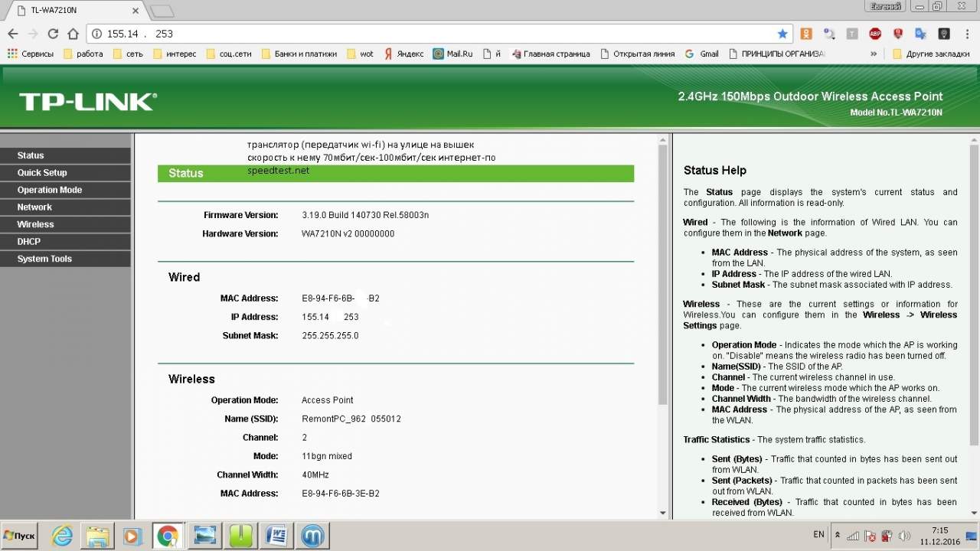Click the EN language indicator
The image size is (980, 551).
(818, 535)
